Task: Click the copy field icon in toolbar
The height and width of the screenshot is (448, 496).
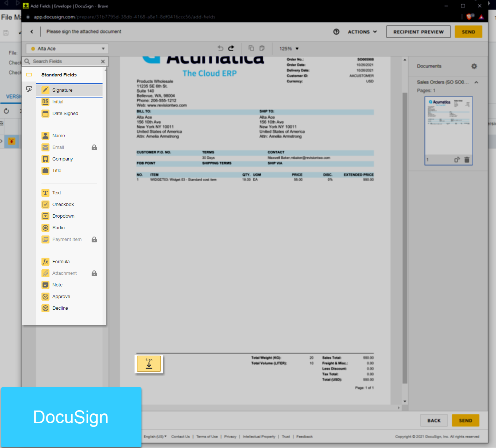Action: (x=251, y=48)
